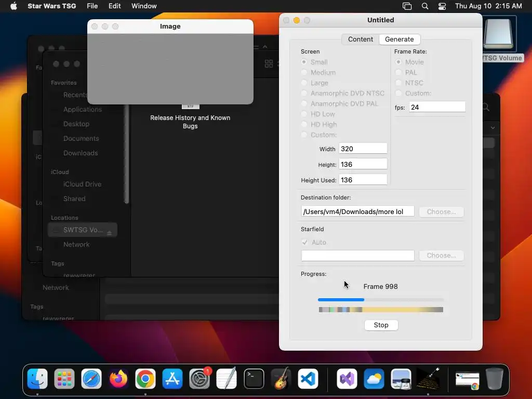Open Preview from the Dock
The width and height of the screenshot is (532, 399).
pos(401,379)
